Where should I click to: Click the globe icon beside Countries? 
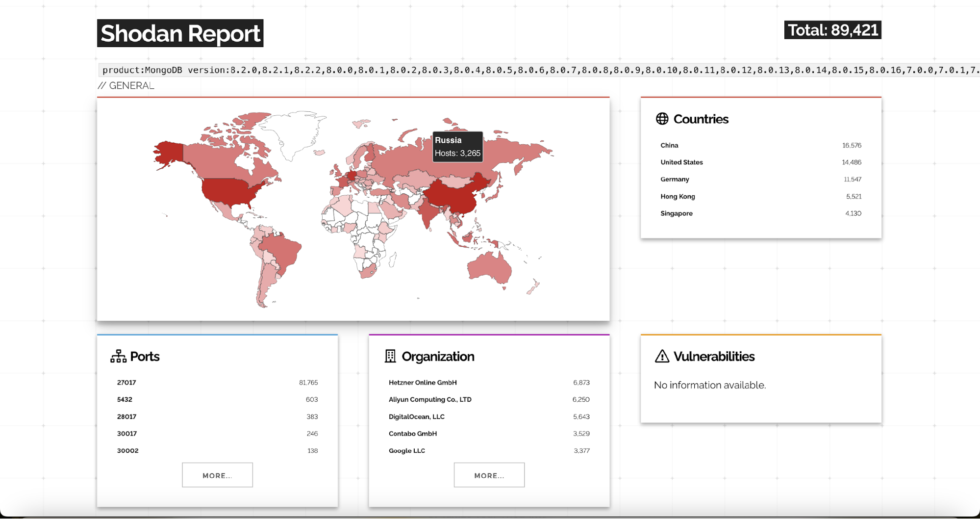tap(662, 119)
